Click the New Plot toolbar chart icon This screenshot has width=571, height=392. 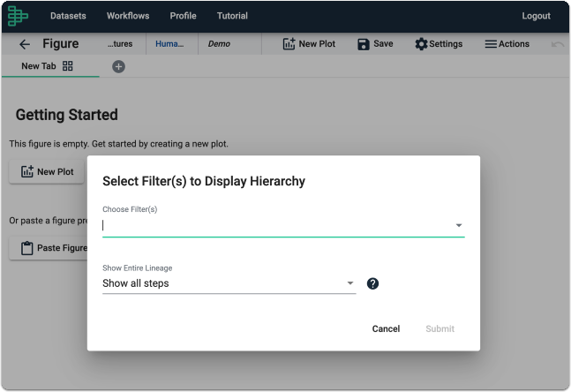289,44
